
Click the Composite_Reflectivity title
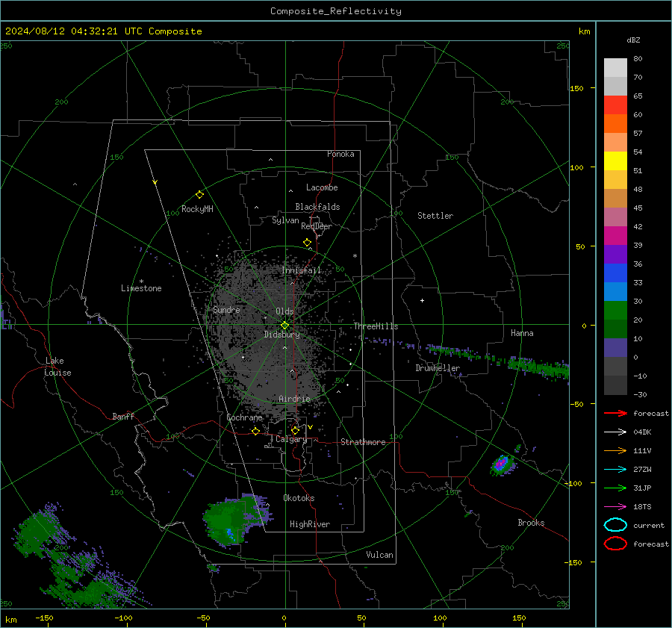pos(335,11)
